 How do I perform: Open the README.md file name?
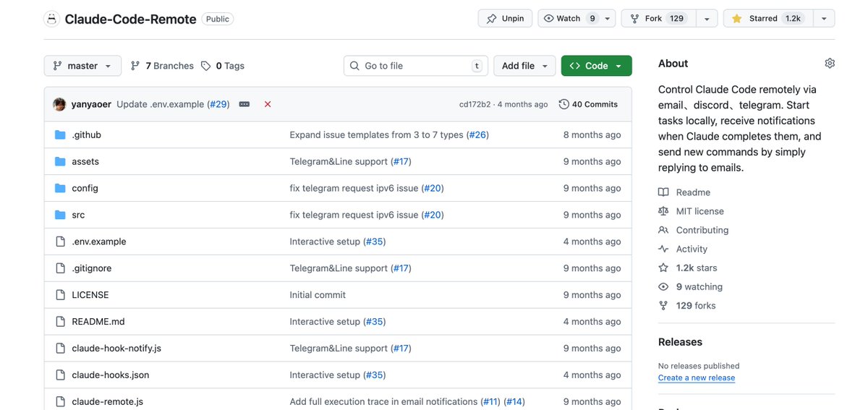[x=98, y=322]
